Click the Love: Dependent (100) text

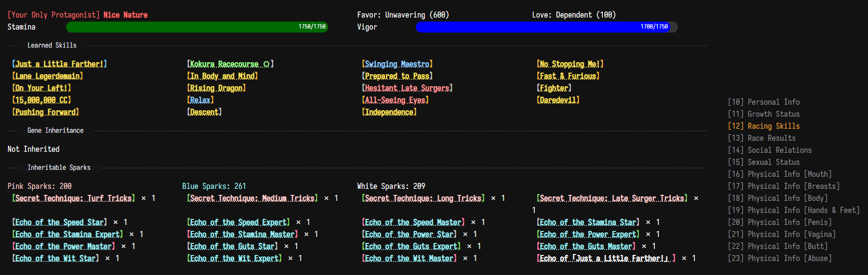point(574,15)
